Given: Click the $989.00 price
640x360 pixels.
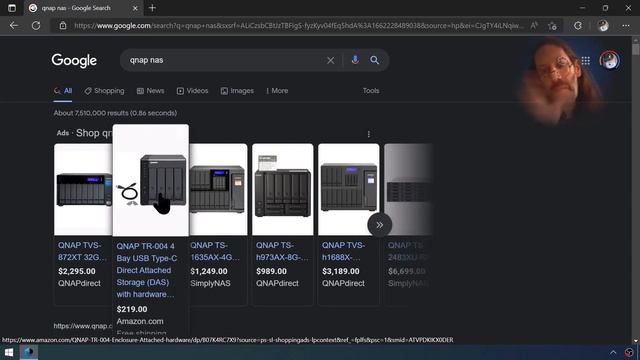Looking at the screenshot, I should point(271,271).
